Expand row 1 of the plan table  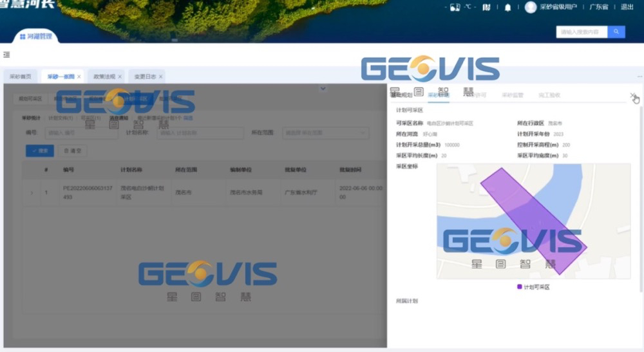[x=32, y=192]
